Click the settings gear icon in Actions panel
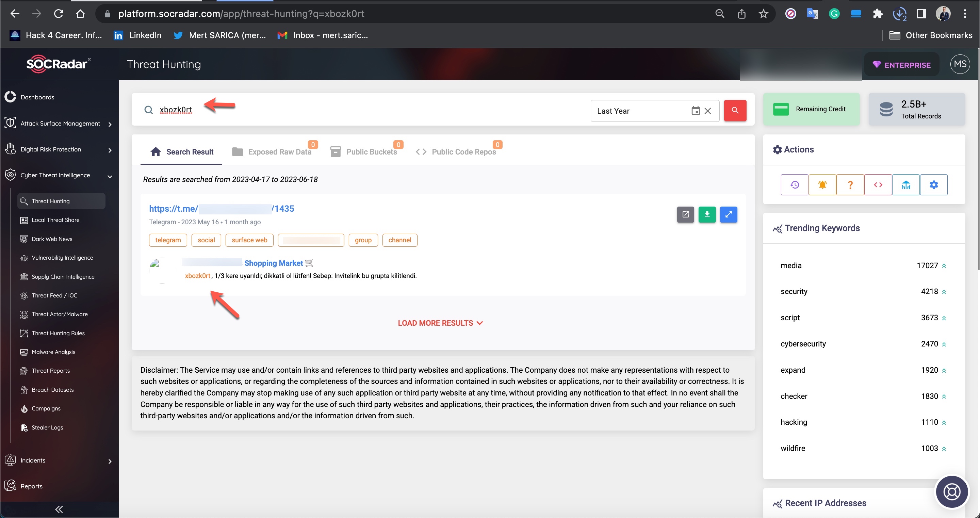 tap(934, 185)
